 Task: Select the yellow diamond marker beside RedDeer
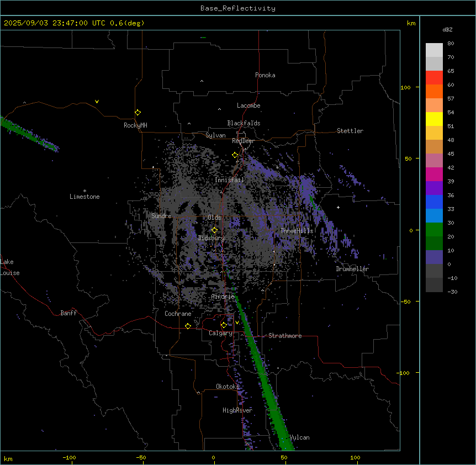pyautogui.click(x=235, y=155)
